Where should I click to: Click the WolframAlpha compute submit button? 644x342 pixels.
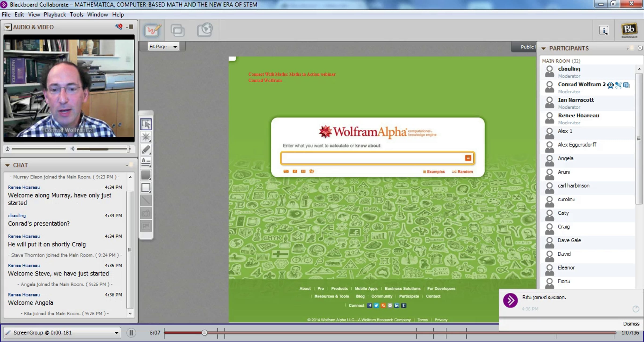pyautogui.click(x=468, y=158)
